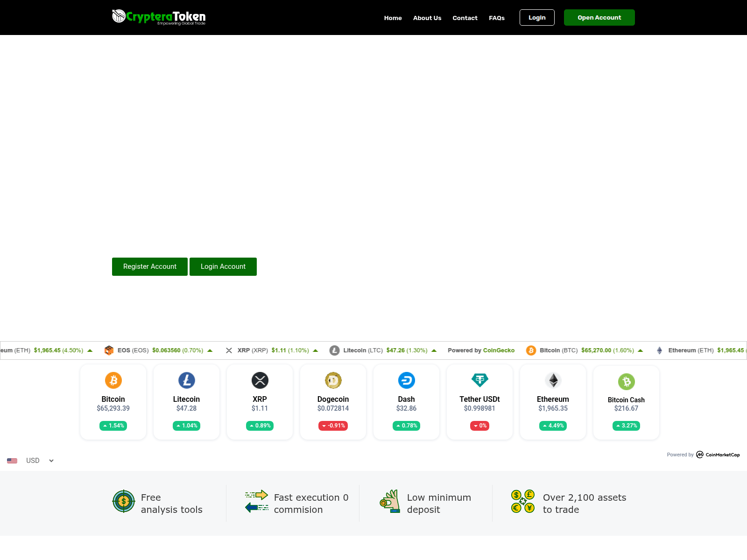Click the ticker price $65,270.00

pyautogui.click(x=596, y=350)
